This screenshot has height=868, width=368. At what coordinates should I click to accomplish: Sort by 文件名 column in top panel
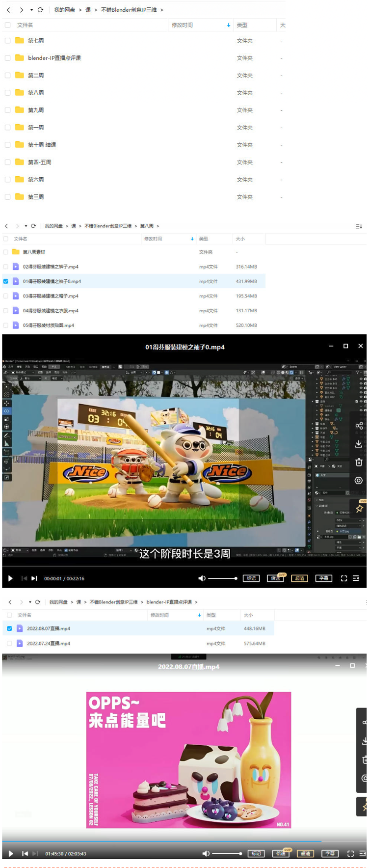pos(25,25)
